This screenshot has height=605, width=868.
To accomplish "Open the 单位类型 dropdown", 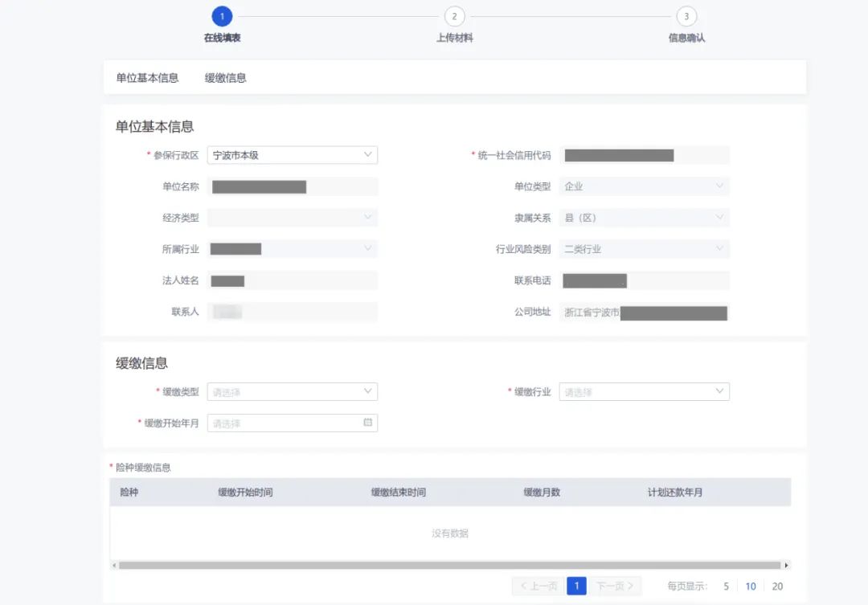I will (644, 186).
